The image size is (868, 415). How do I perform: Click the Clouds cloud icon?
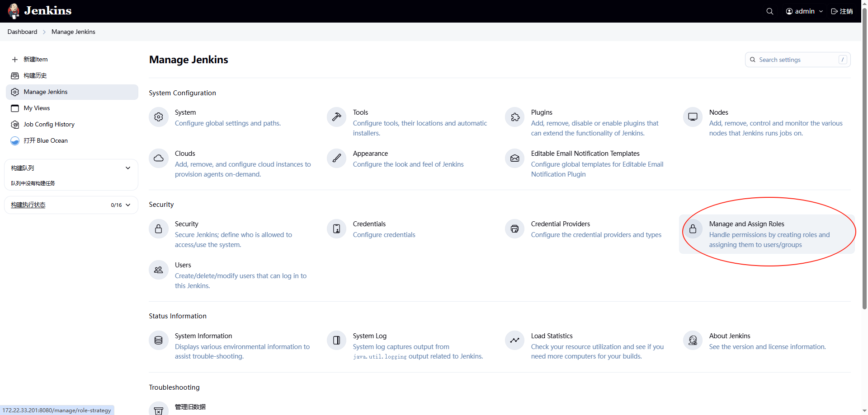coord(158,159)
